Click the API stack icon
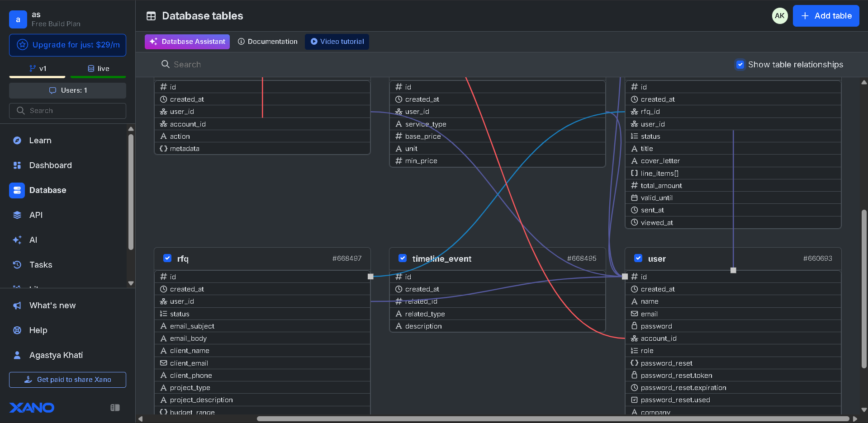 click(x=17, y=215)
